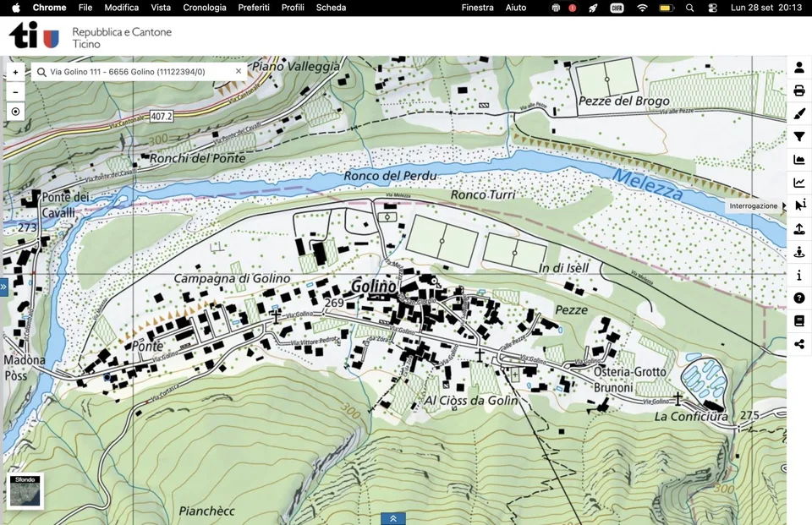Switch background via Sfondo thumbnail
Image resolution: width=812 pixels, height=525 pixels.
click(25, 491)
